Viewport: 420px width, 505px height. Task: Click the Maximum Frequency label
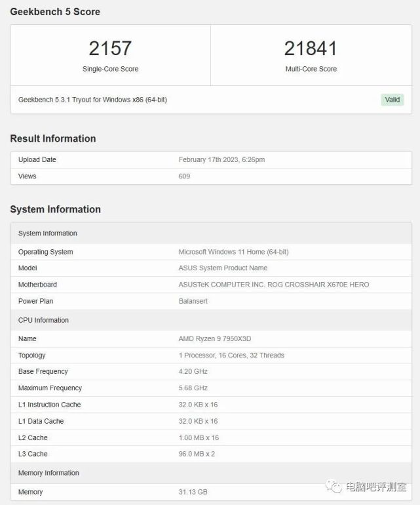click(x=50, y=388)
